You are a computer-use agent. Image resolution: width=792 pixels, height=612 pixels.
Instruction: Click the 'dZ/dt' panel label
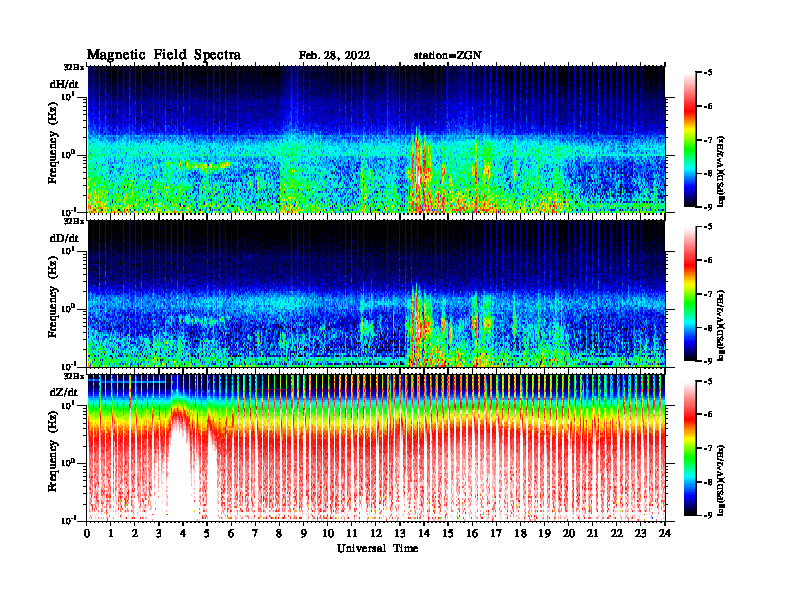64,392
